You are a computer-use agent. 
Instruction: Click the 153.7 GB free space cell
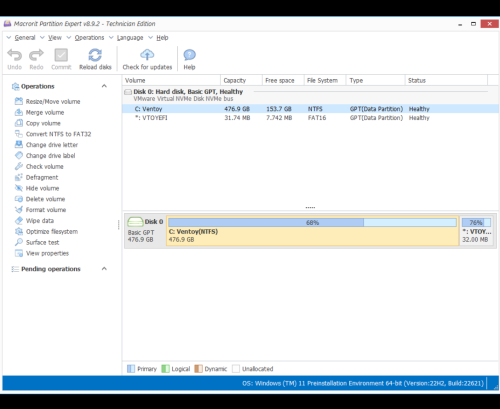[x=279, y=109]
